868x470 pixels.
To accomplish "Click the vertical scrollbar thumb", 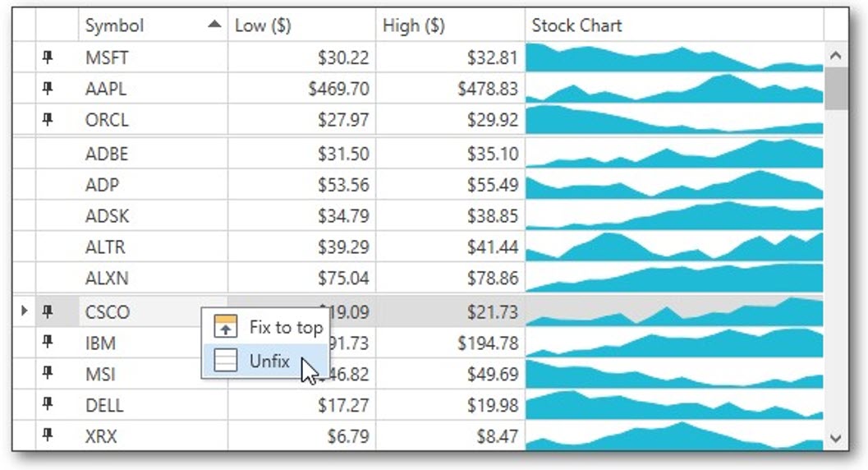I will (x=836, y=89).
